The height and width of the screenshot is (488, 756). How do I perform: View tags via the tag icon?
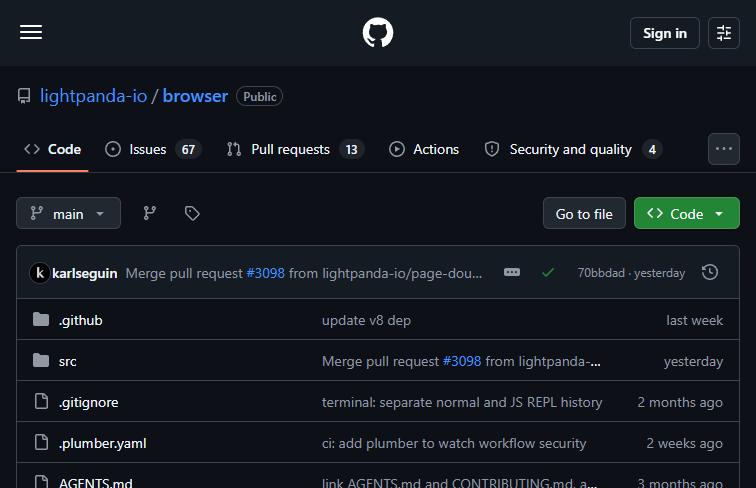click(x=192, y=213)
